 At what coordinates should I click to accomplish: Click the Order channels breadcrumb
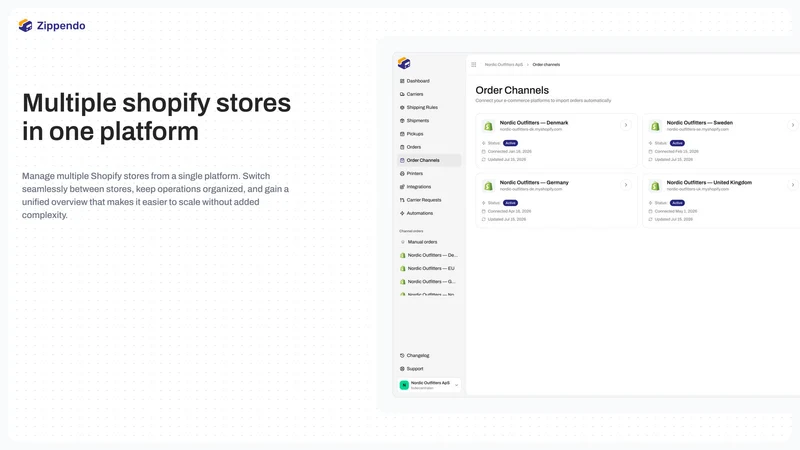click(x=546, y=65)
